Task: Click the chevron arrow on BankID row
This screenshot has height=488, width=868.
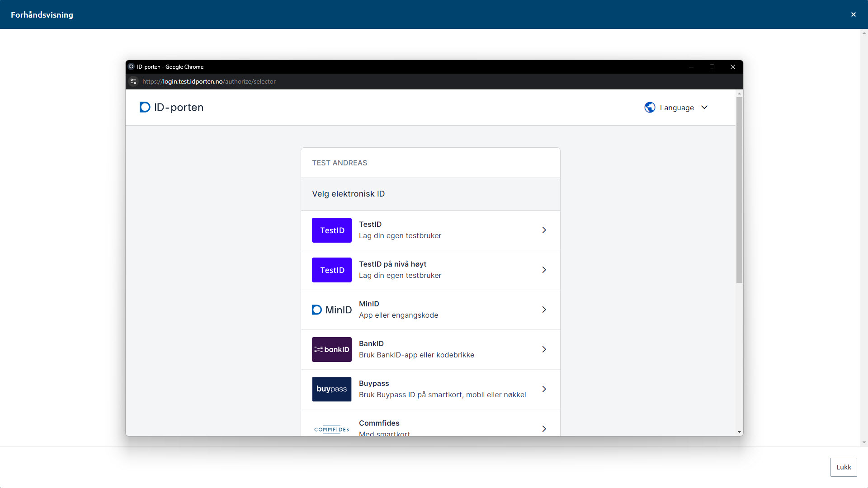Action: (544, 350)
